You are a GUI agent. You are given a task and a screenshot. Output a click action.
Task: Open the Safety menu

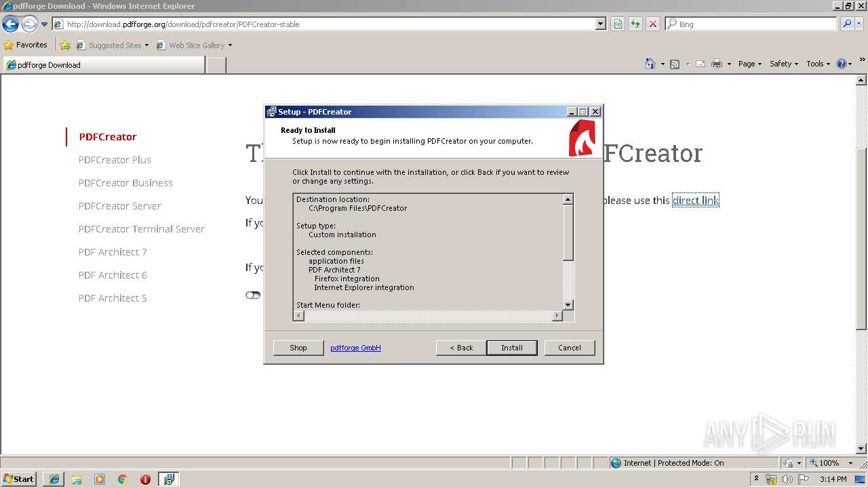[x=784, y=64]
